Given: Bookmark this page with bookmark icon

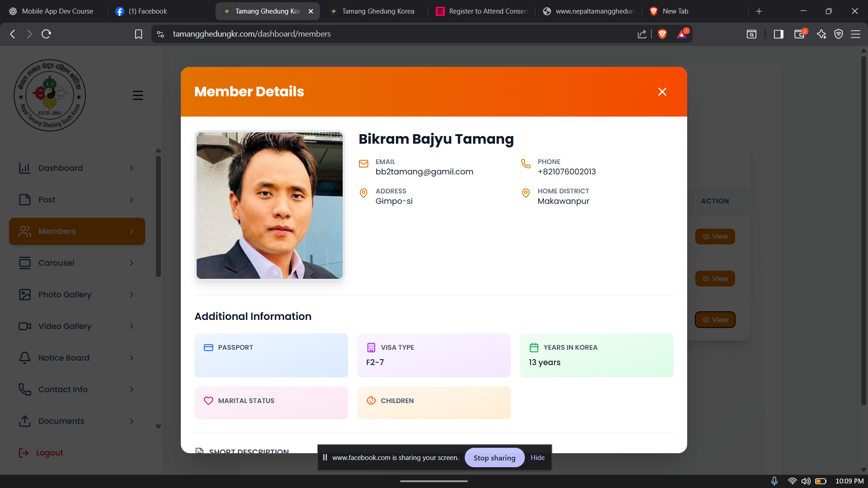Looking at the screenshot, I should pyautogui.click(x=138, y=34).
